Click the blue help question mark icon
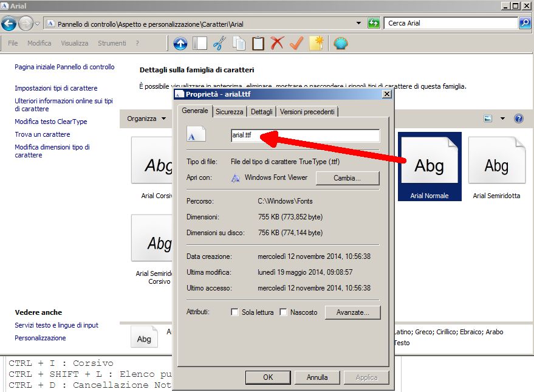Screen dimensions: 534x392 coord(519,119)
